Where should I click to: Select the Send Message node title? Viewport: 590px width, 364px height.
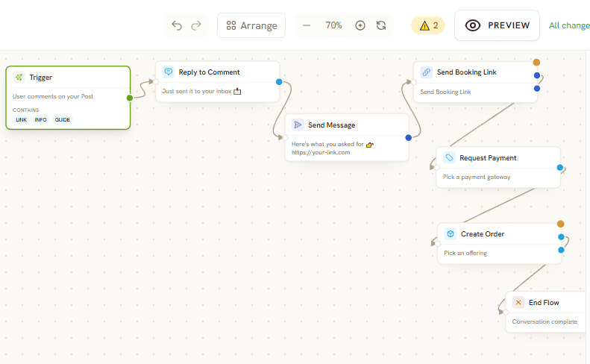coord(331,125)
